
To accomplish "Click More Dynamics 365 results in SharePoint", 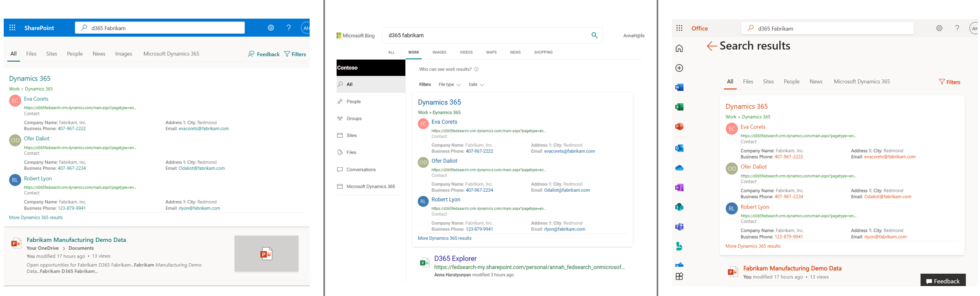I will pyautogui.click(x=36, y=217).
